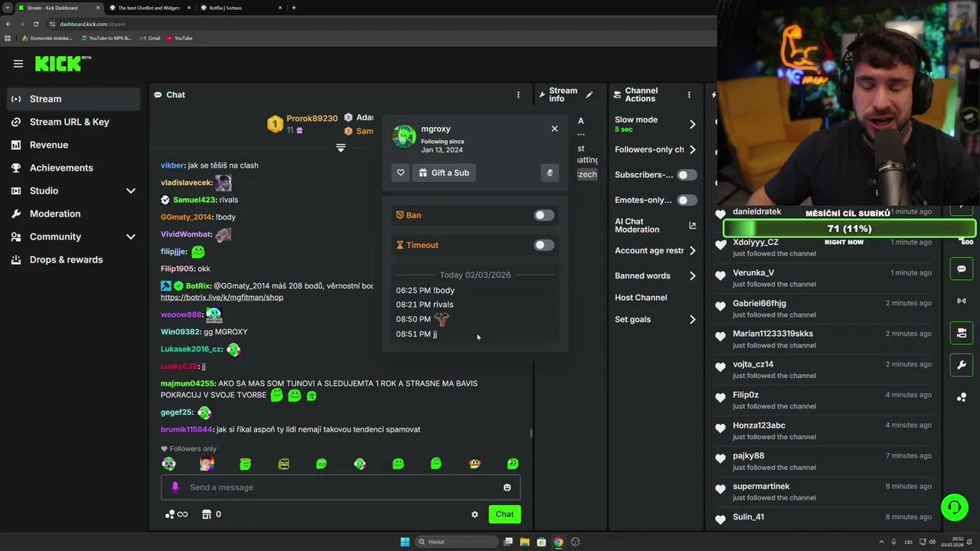Open Stream URL & Key page
This screenshot has height=551, width=980.
click(x=73, y=122)
